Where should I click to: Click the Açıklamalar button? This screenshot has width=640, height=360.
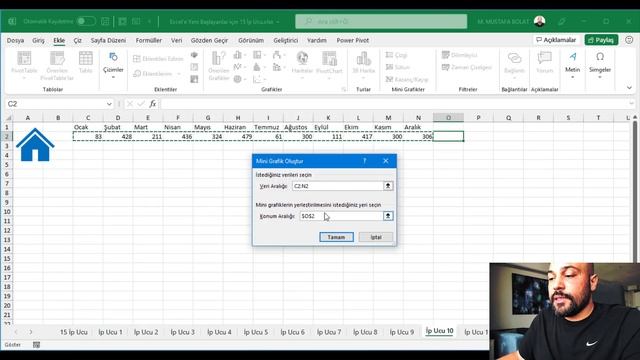pyautogui.click(x=556, y=40)
